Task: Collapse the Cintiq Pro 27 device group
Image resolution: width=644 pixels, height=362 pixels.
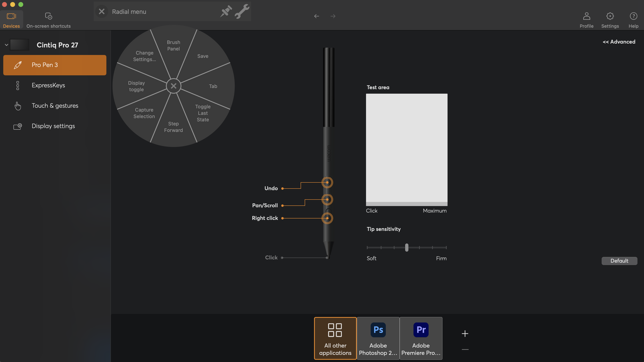Action: click(x=7, y=45)
